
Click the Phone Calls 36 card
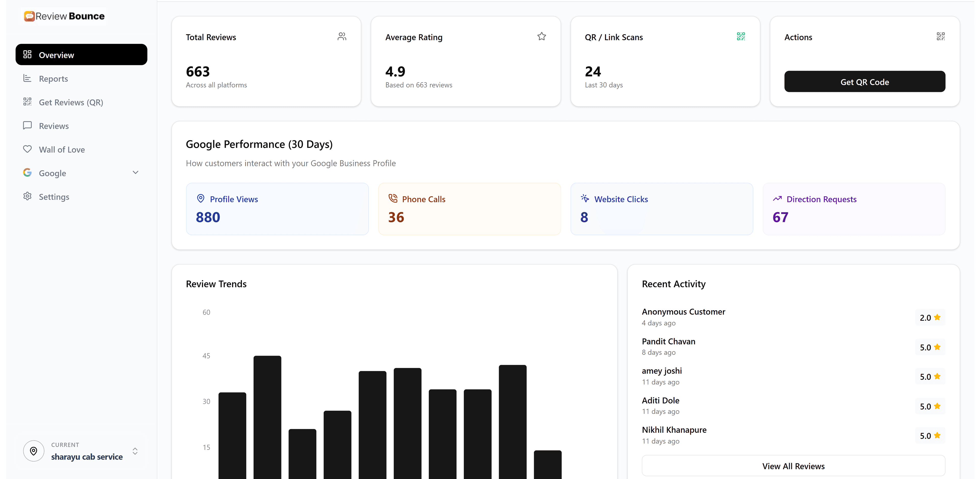(470, 209)
